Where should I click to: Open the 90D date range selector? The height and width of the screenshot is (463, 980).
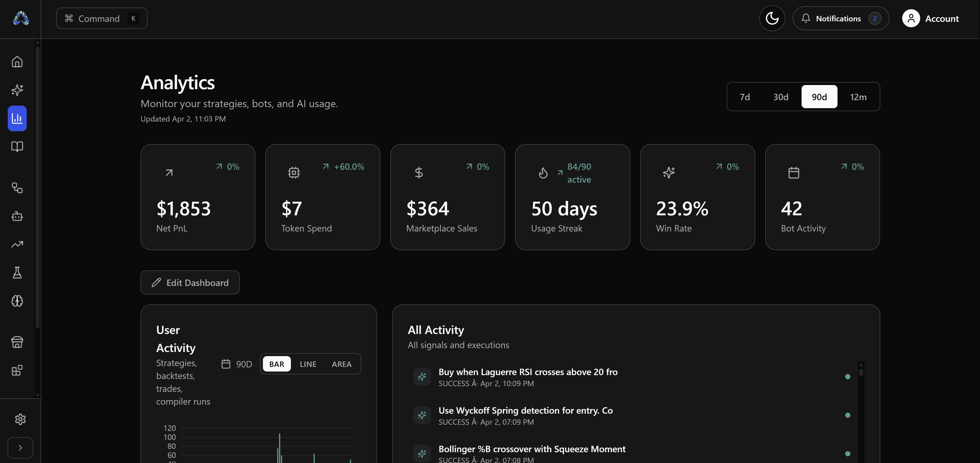pyautogui.click(x=237, y=364)
